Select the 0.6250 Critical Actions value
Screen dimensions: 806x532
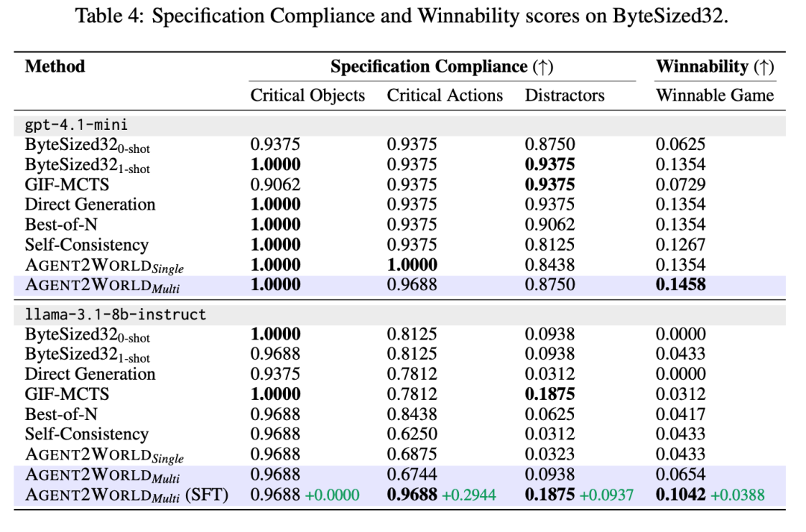(x=412, y=434)
